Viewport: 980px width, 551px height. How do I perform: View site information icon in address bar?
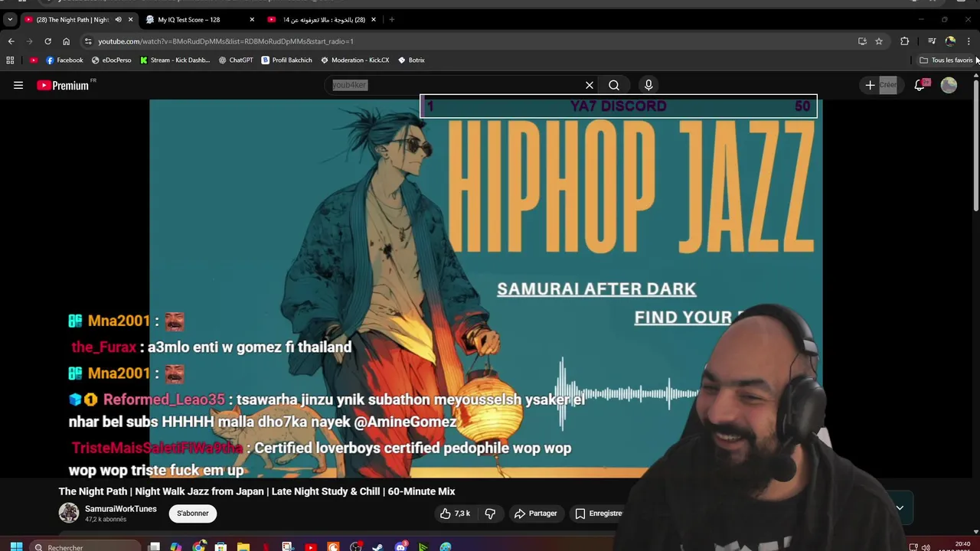[88, 41]
